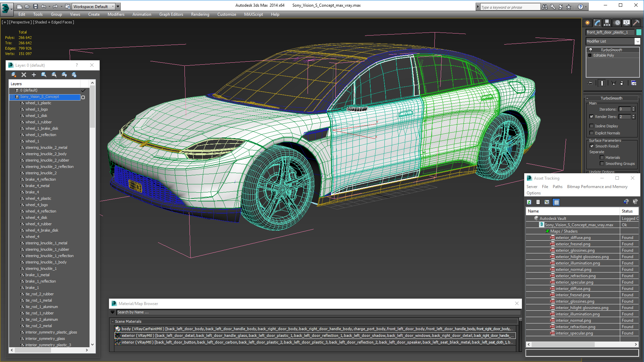The image size is (644, 362).
Task: Switch to the Create command panel tab
Action: click(x=588, y=23)
